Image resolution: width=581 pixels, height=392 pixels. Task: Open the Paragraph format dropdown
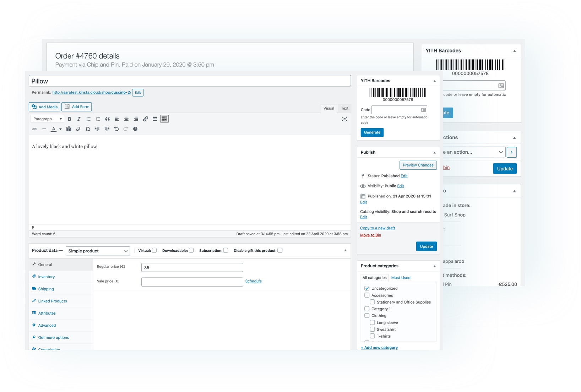pyautogui.click(x=47, y=119)
